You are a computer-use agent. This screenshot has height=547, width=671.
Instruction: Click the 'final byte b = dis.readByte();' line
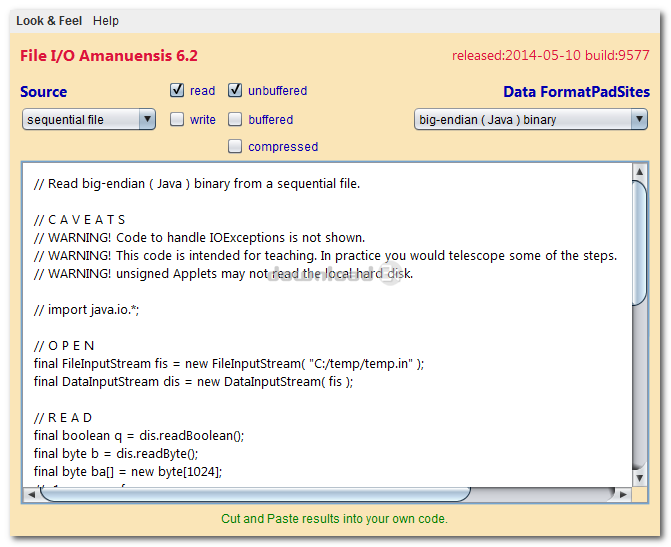pyautogui.click(x=116, y=454)
